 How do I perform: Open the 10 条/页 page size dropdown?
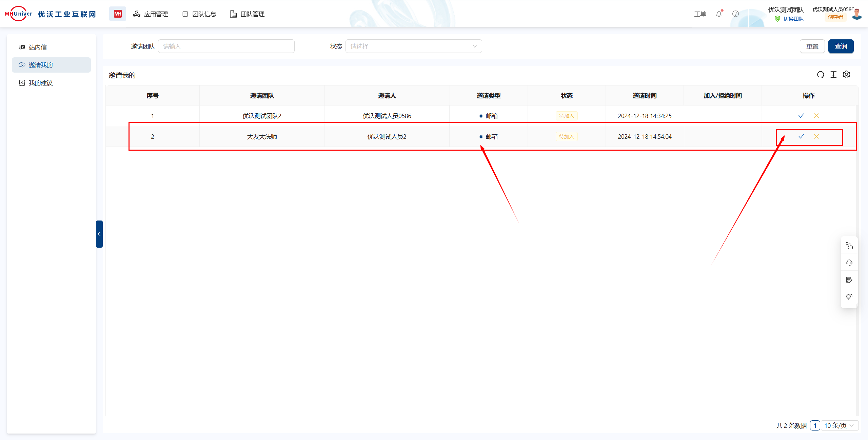[x=839, y=425]
